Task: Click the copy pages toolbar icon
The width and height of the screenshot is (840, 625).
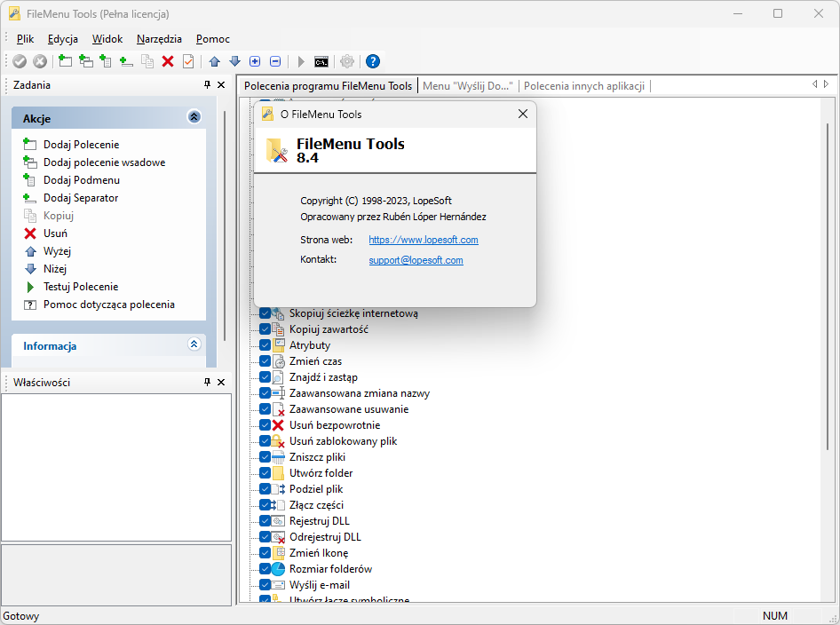Action: click(x=147, y=61)
